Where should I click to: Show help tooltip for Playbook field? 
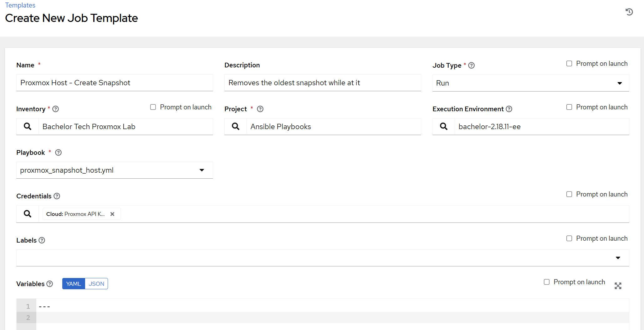[x=58, y=153]
